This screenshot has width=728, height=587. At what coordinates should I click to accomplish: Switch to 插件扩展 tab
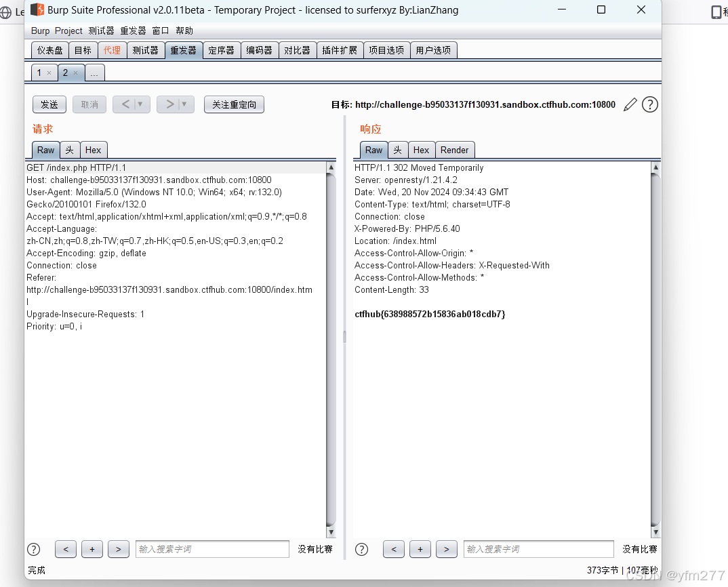coord(340,50)
